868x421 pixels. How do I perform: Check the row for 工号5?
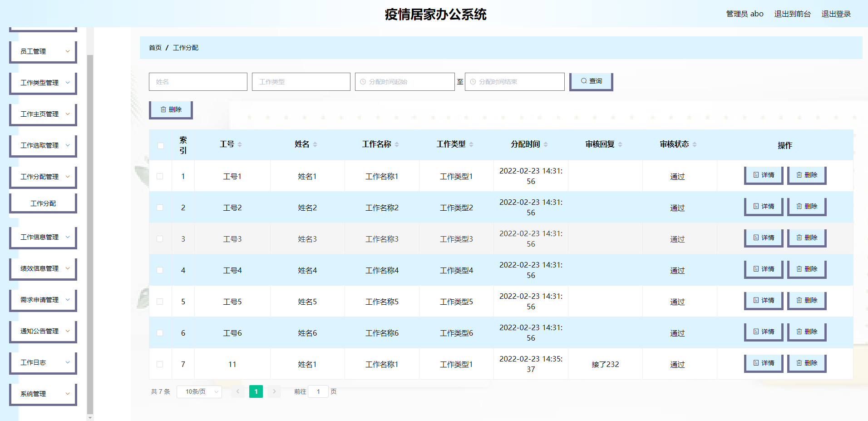pos(160,302)
